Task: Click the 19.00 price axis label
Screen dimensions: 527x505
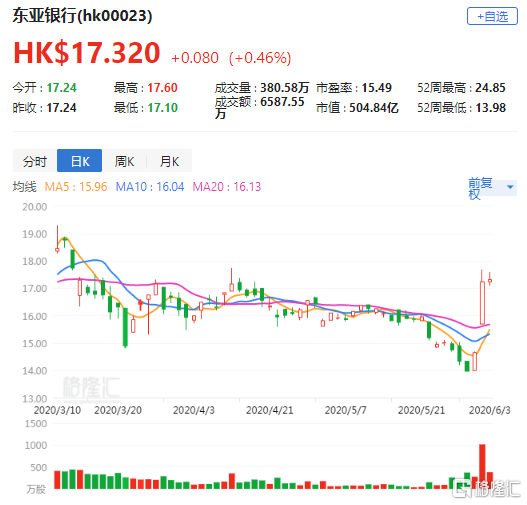Action: (35, 234)
